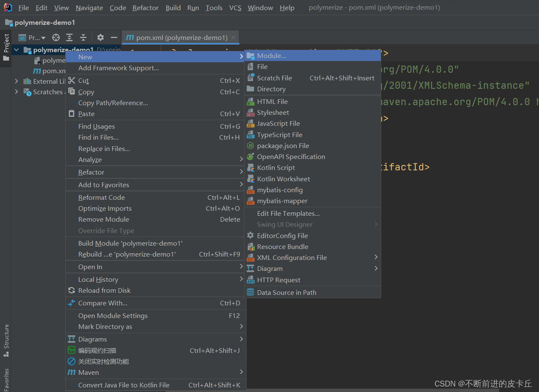Open the Structure tool window tab
The height and width of the screenshot is (392, 539).
pos(6,340)
